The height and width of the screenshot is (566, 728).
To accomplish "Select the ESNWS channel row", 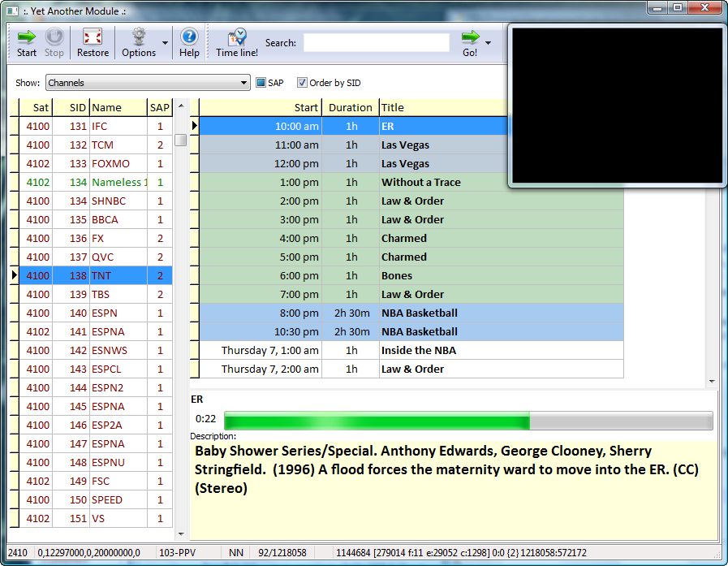I will [x=96, y=350].
